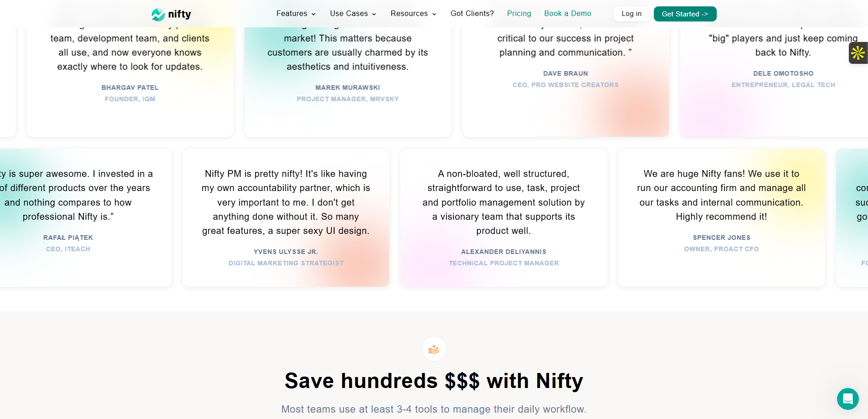Click the Get Started button
Image resolution: width=868 pixels, height=419 pixels.
click(685, 14)
